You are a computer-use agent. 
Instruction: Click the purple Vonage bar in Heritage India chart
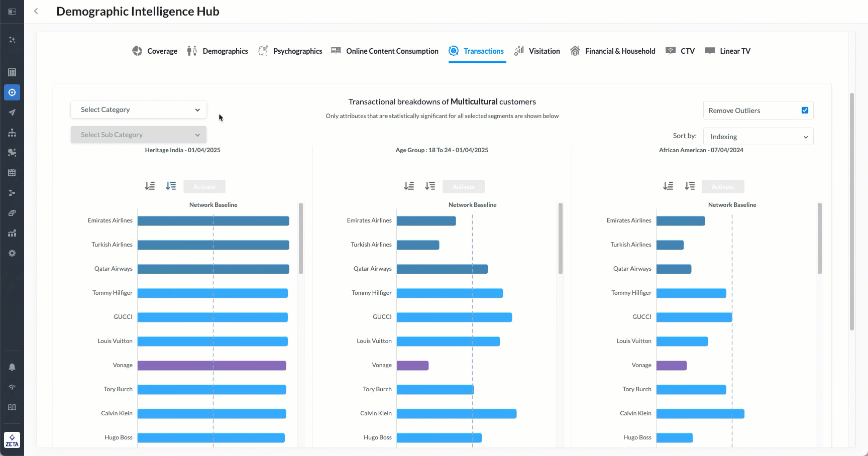click(x=211, y=366)
